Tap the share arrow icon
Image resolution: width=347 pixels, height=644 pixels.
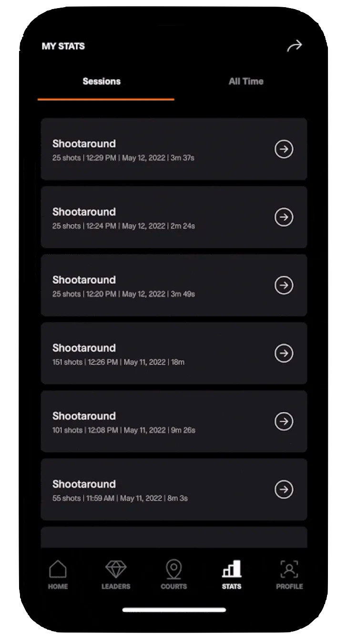294,46
